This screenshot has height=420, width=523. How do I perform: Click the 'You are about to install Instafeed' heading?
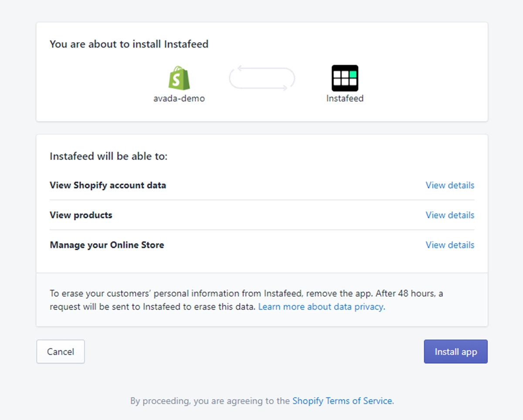(x=129, y=44)
